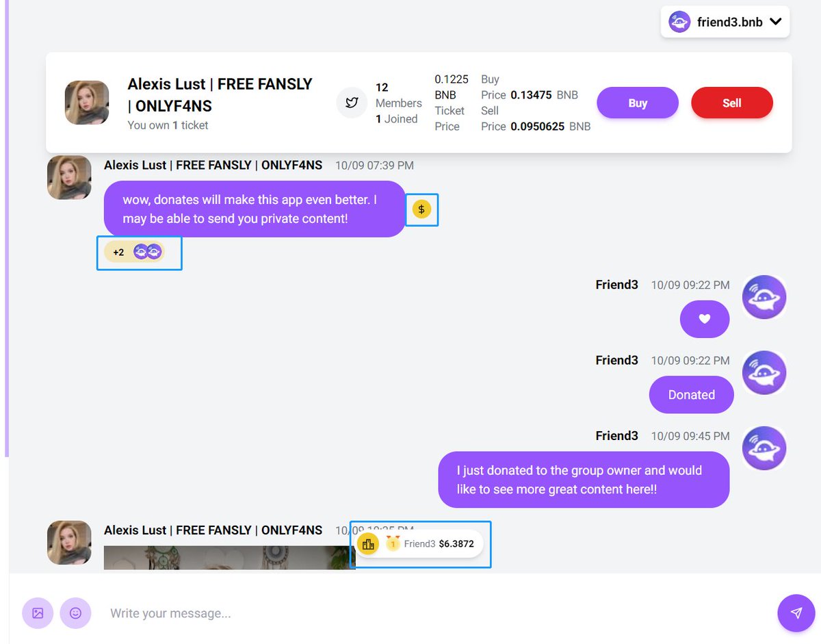The height and width of the screenshot is (644, 821).
Task: Click the 10/09 09:45 PM timestamp
Action: click(690, 436)
